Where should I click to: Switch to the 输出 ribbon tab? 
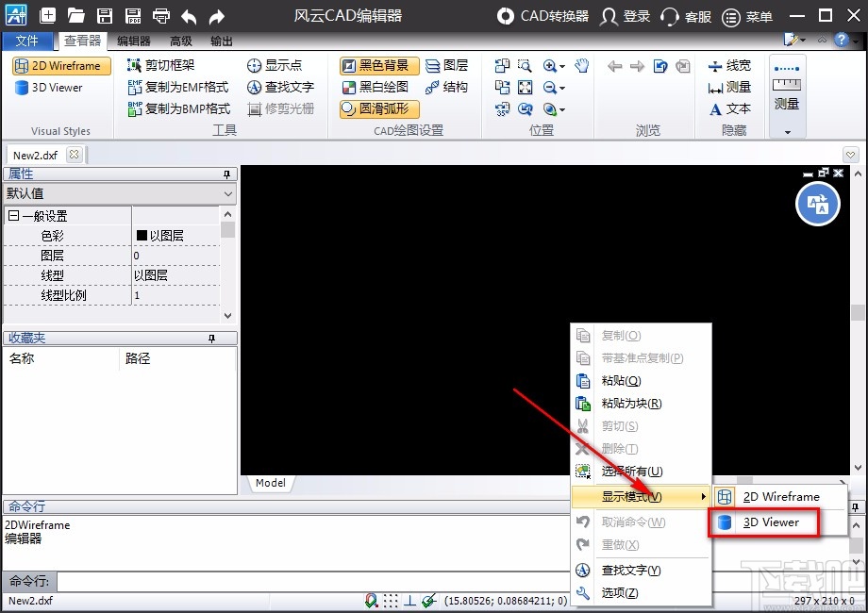tap(222, 41)
